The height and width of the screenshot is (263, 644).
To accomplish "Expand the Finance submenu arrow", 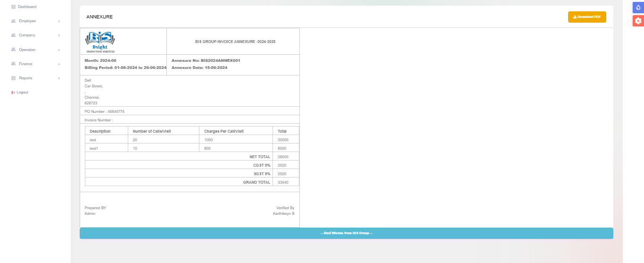I will click(x=59, y=64).
